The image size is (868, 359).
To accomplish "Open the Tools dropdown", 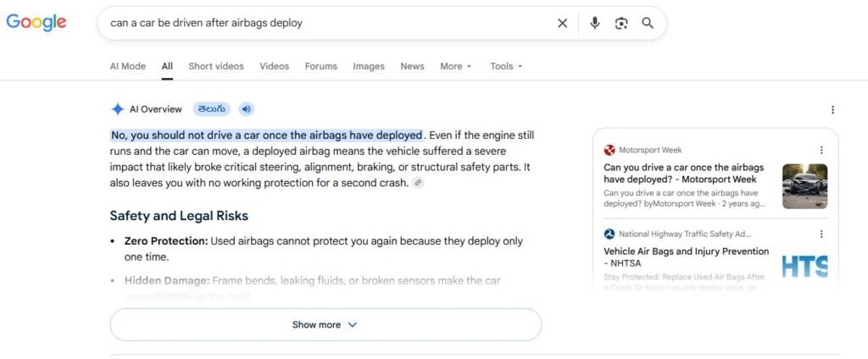I will [506, 66].
